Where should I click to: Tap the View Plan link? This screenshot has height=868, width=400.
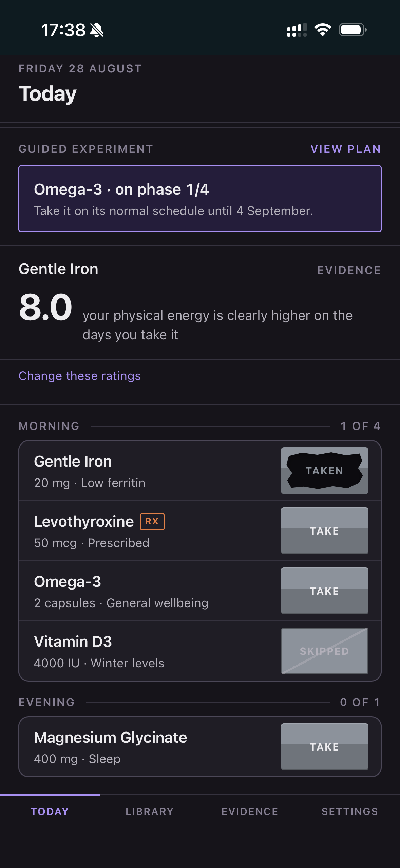(346, 149)
